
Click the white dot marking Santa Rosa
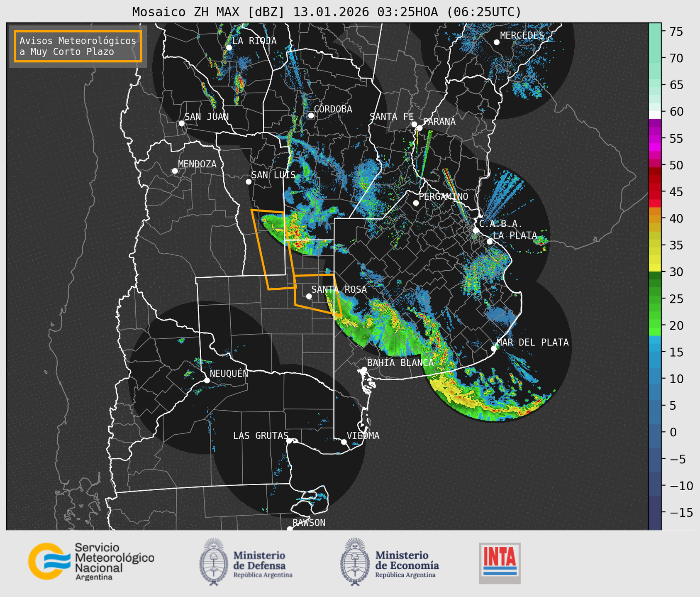point(309,296)
